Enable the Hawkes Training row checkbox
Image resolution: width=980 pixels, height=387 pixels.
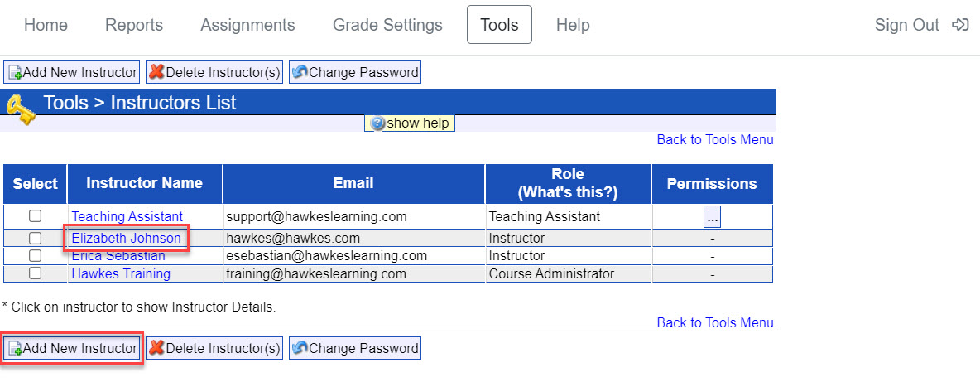[x=35, y=273]
